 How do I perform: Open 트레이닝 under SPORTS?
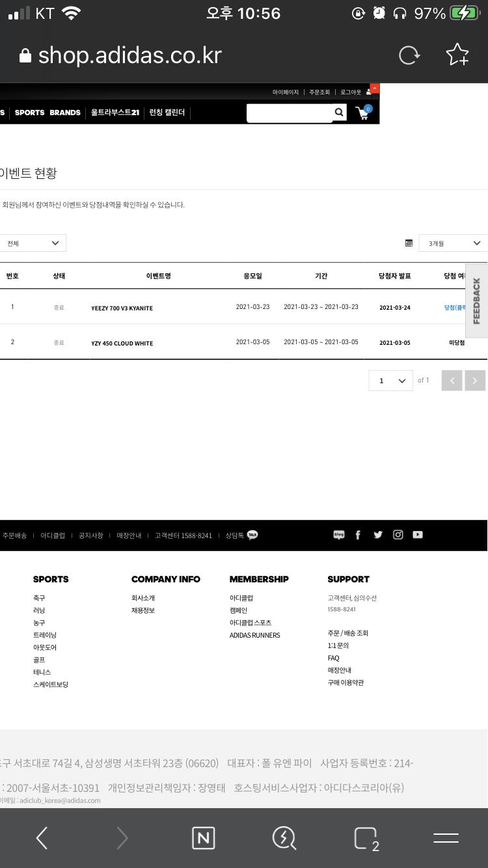pyautogui.click(x=45, y=635)
